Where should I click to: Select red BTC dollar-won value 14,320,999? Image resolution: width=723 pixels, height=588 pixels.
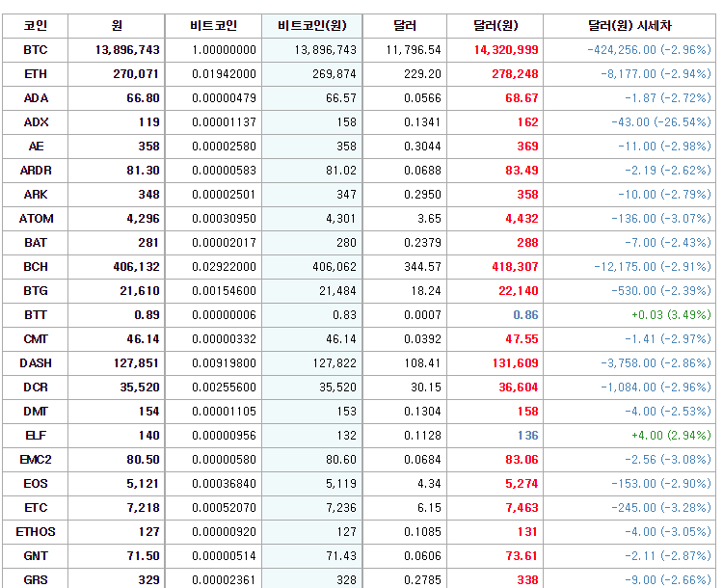[x=506, y=50]
